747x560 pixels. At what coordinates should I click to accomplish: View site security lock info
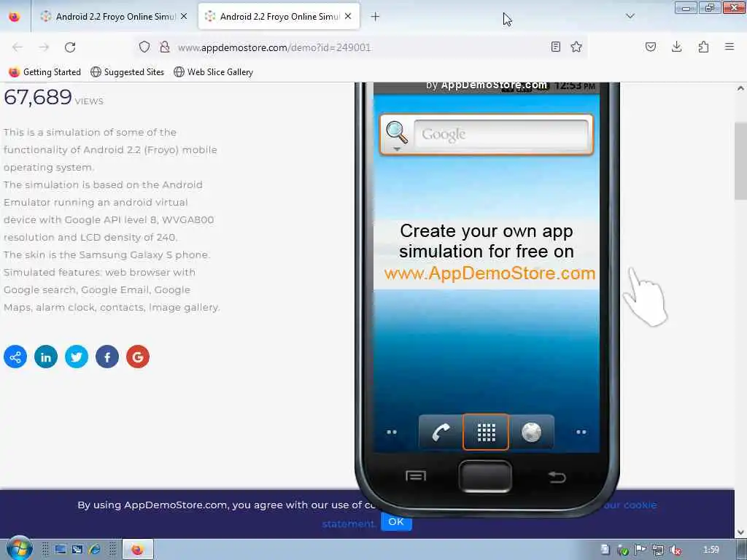click(164, 47)
